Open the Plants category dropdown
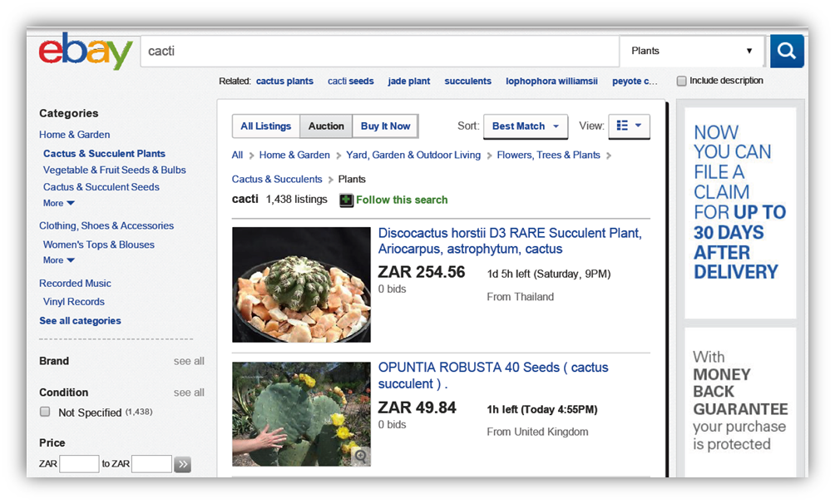 click(692, 51)
